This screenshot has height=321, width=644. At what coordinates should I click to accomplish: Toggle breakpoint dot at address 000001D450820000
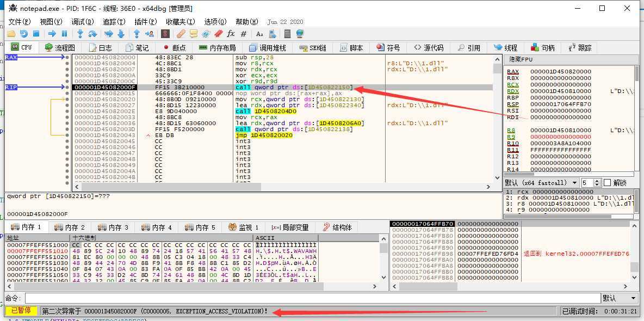pyautogui.click(x=67, y=58)
